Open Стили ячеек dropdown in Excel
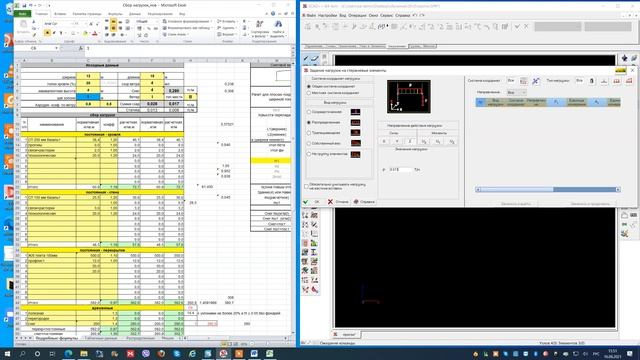This screenshot has width=640, height=360. 176,34
